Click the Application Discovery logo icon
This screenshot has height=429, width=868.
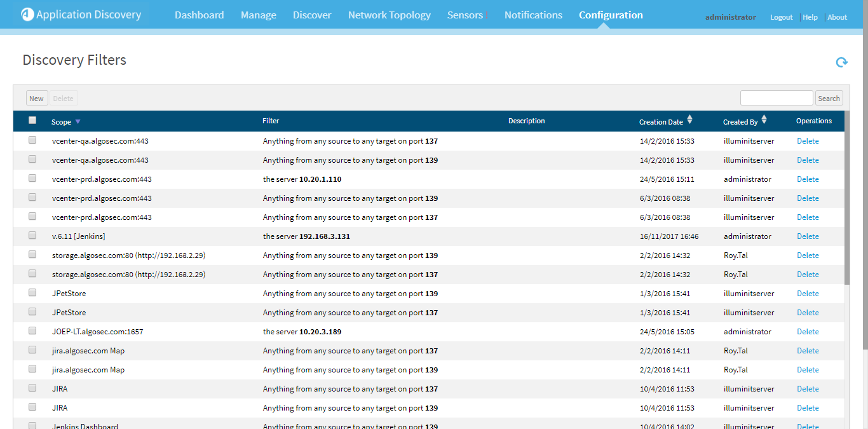(27, 15)
